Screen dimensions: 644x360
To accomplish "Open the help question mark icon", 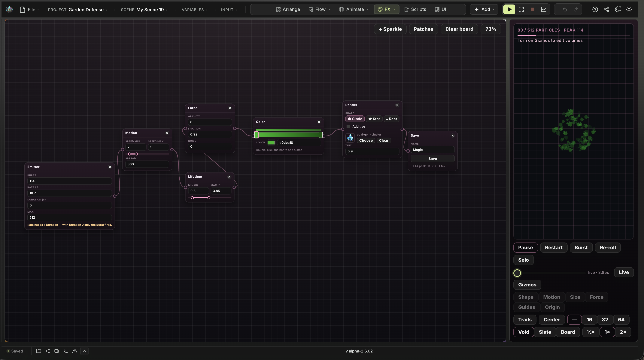I will point(595,10).
